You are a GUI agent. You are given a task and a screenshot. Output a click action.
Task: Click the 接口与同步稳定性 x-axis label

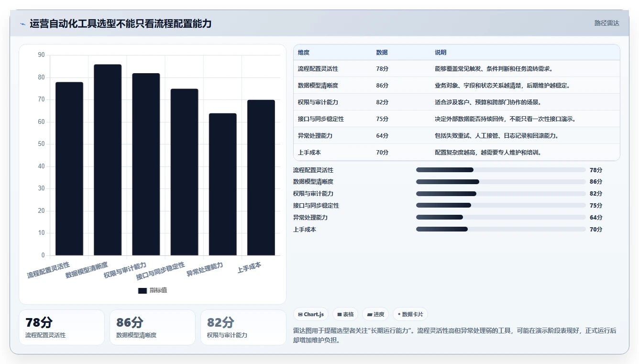pos(161,271)
